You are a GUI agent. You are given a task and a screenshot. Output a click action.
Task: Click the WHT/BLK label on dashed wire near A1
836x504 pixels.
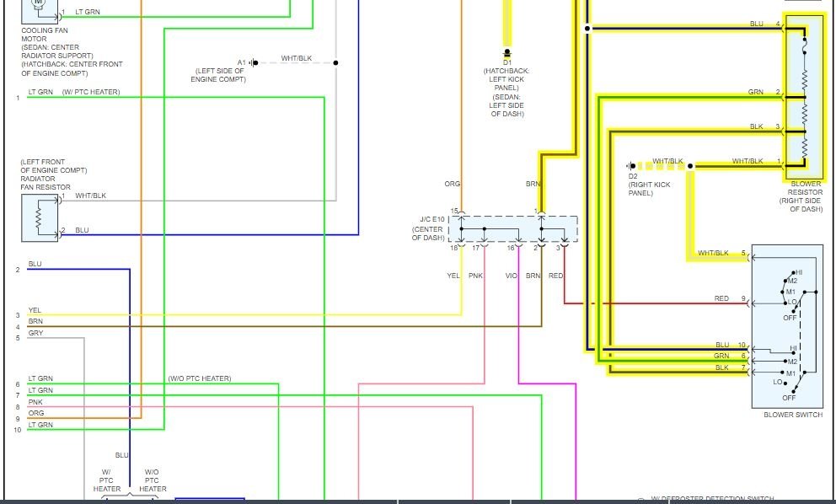(x=297, y=58)
